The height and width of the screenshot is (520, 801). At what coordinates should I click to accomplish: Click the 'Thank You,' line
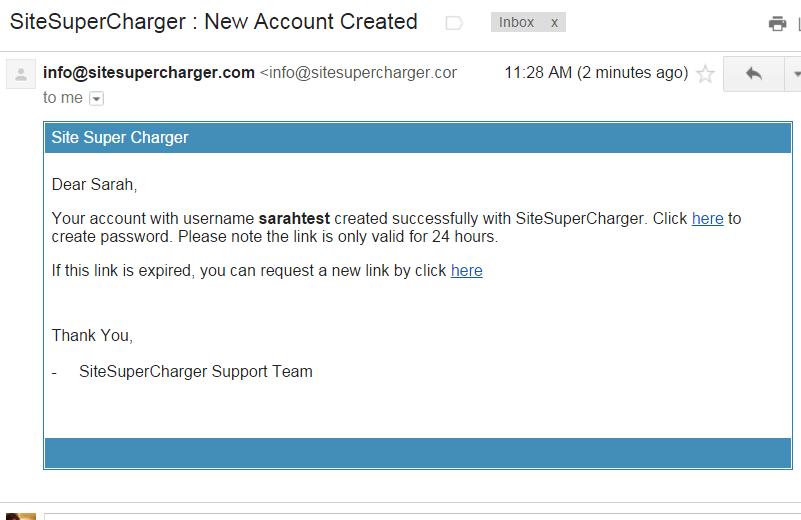(92, 336)
